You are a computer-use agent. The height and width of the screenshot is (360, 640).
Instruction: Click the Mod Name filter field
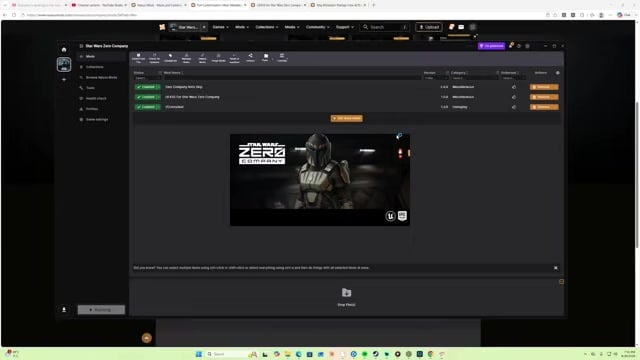point(292,78)
